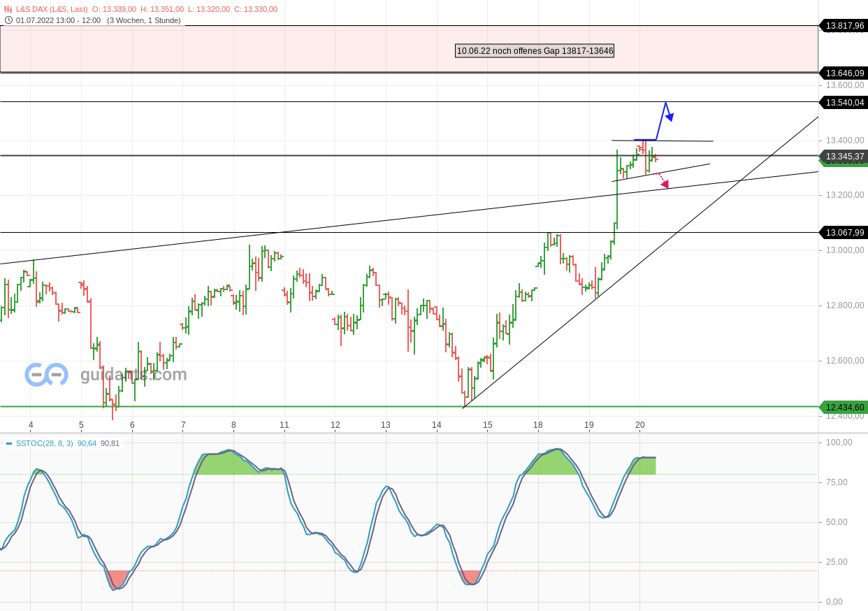Select the dotted magenta downward arrow
This screenshot has height=611, width=868.
pyautogui.click(x=663, y=183)
